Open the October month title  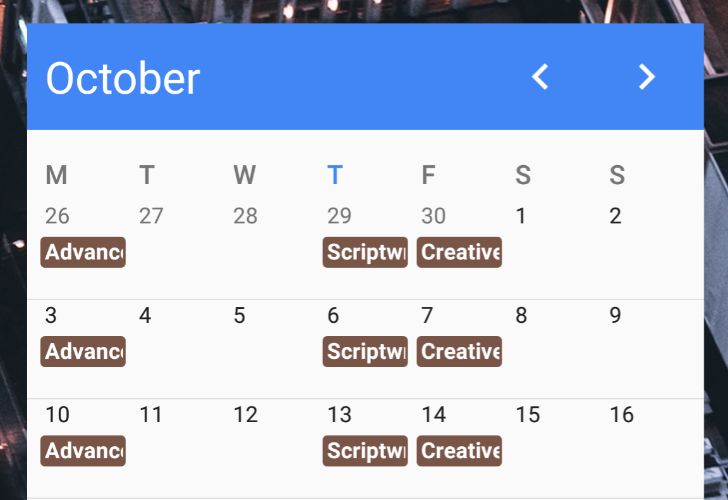tap(123, 79)
